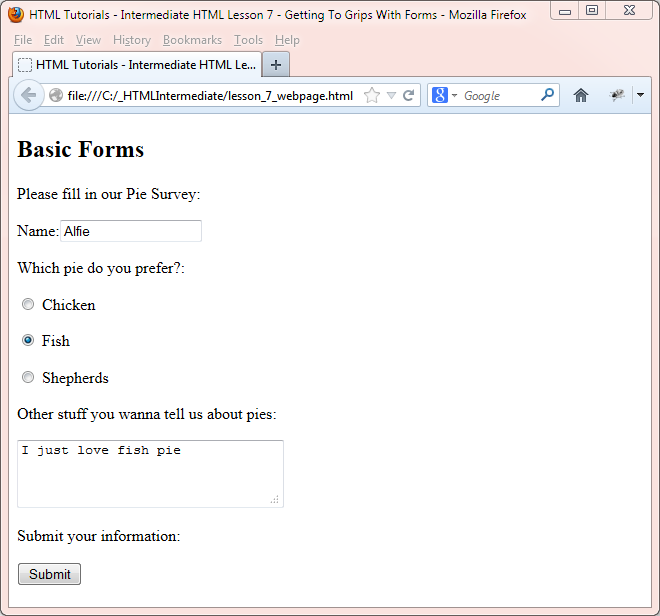Viewport: 660px width, 616px height.
Task: Click the globe site identity icon
Action: [56, 96]
